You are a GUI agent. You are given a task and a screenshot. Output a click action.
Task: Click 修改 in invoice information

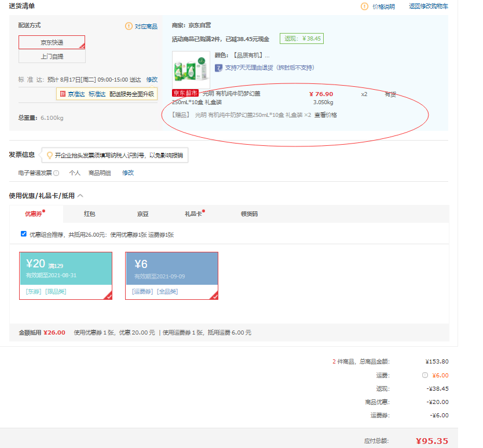click(128, 172)
